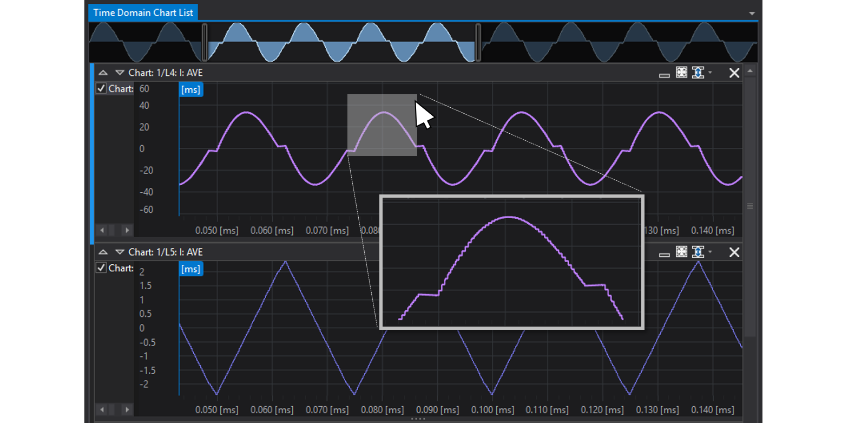Image resolution: width=868 pixels, height=423 pixels.
Task: Auto-scale vertical axis of 1/L5 chart
Action: pyautogui.click(x=698, y=252)
